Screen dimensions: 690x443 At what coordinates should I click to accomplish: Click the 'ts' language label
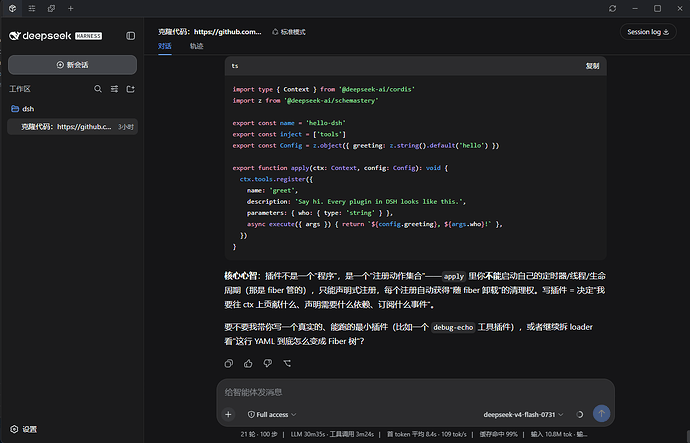235,66
